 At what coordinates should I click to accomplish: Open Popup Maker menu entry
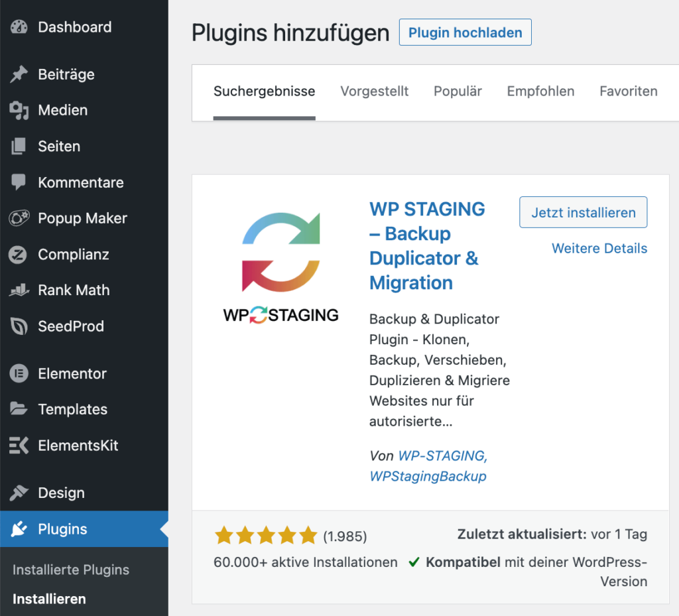tap(84, 218)
